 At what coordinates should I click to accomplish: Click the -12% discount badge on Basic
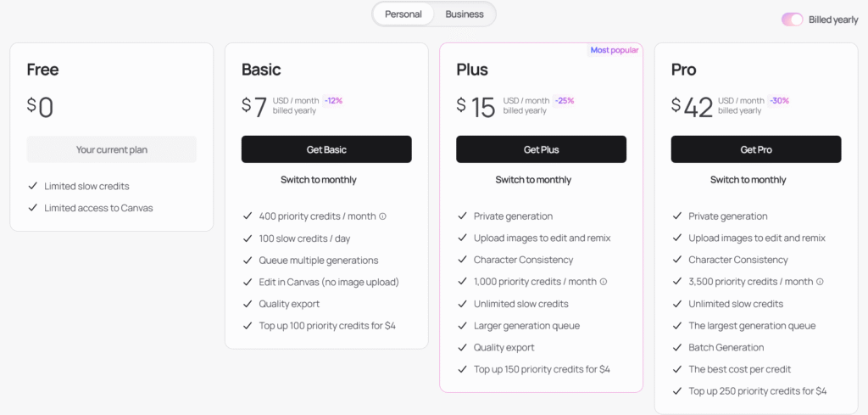coord(334,101)
